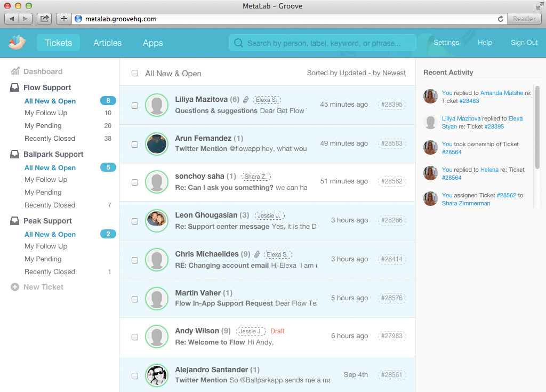Click browser back arrow button
The height and width of the screenshot is (392, 546).
tap(11, 19)
